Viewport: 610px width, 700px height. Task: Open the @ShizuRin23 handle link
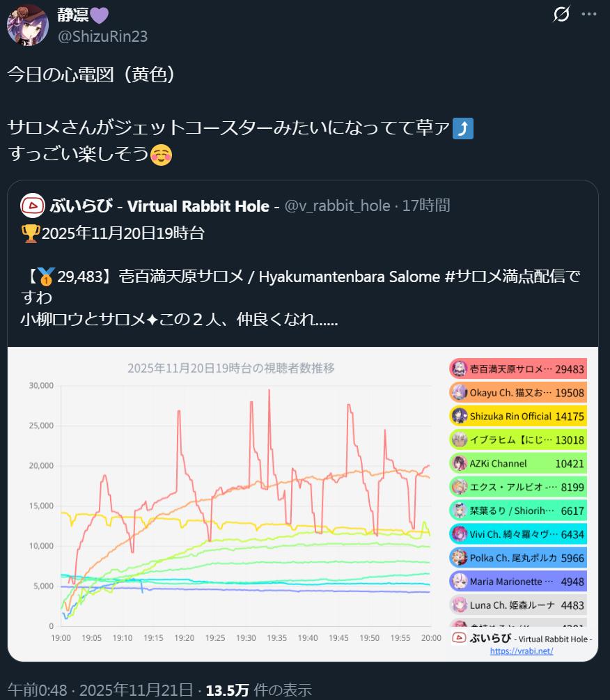[102, 36]
